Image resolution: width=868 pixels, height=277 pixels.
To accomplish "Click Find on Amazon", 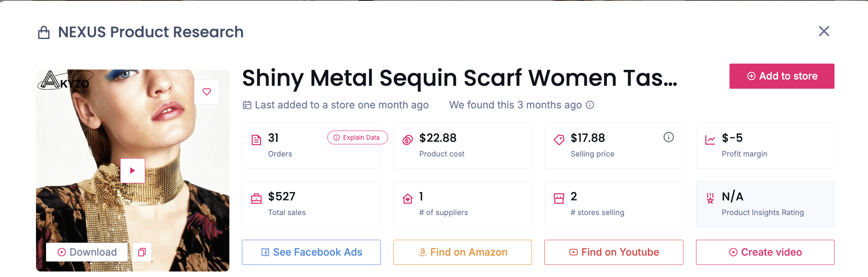I will point(462,252).
